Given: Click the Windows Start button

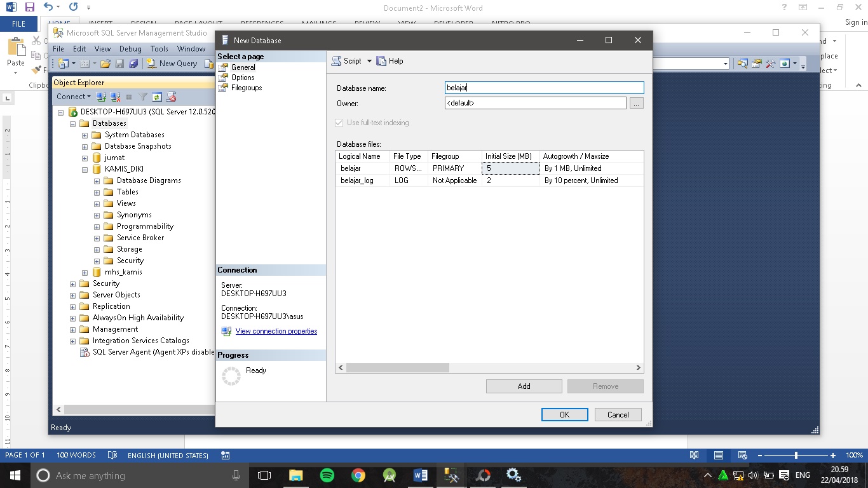Looking at the screenshot, I should point(15,475).
